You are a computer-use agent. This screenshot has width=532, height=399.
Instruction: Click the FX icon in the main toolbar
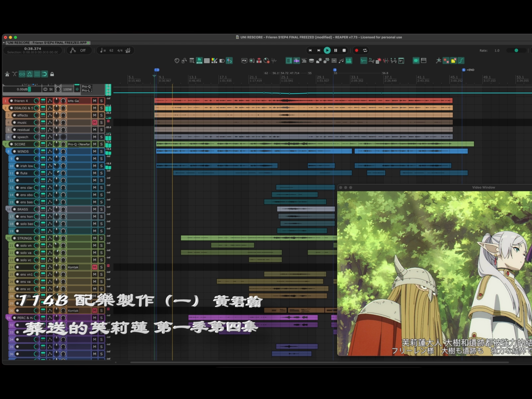(x=244, y=61)
